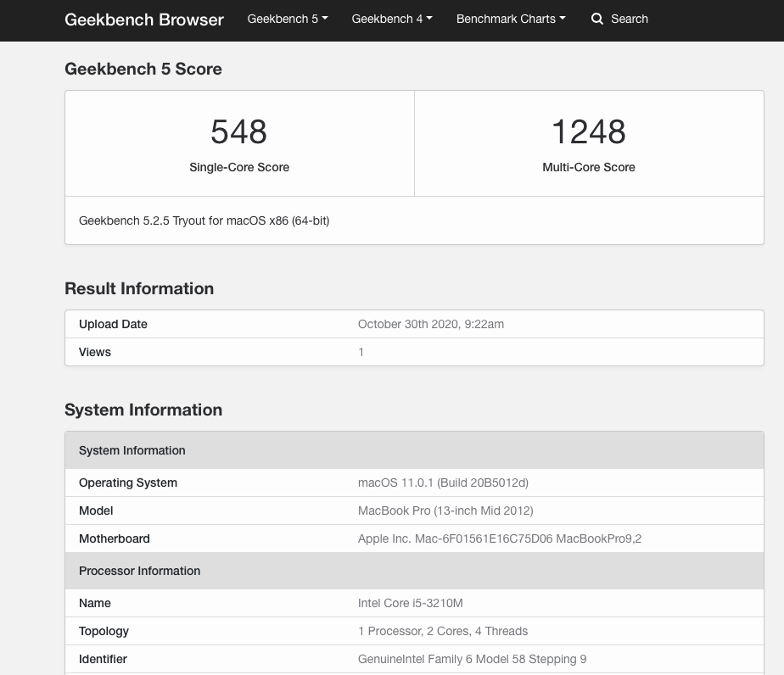Select the macOS 11.0.1 build value

point(443,483)
